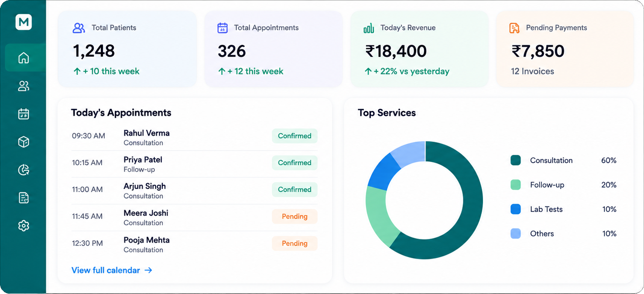The width and height of the screenshot is (644, 294).
Task: Click the 09:30 AM appointment time
Action: (89, 136)
